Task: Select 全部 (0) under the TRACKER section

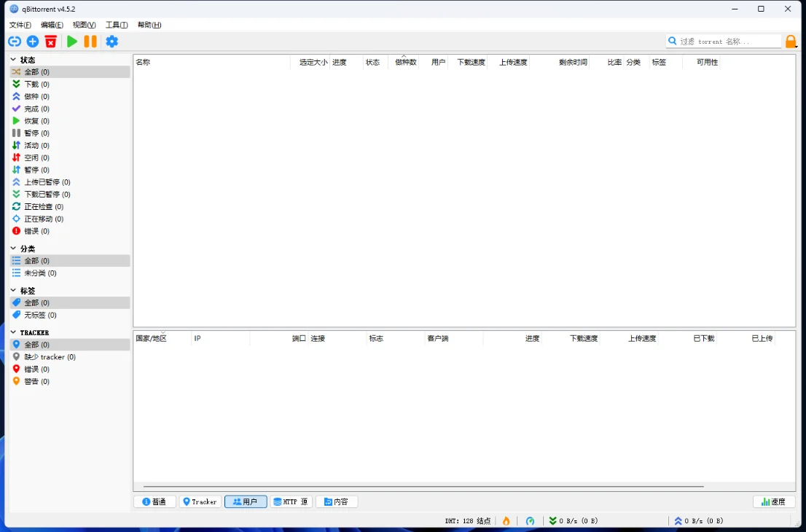Action: (x=70, y=345)
